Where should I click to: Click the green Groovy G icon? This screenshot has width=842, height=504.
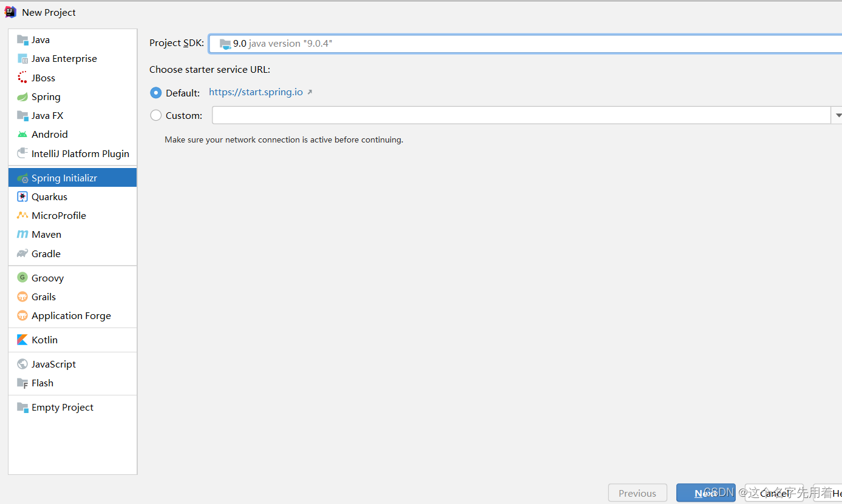coord(22,278)
